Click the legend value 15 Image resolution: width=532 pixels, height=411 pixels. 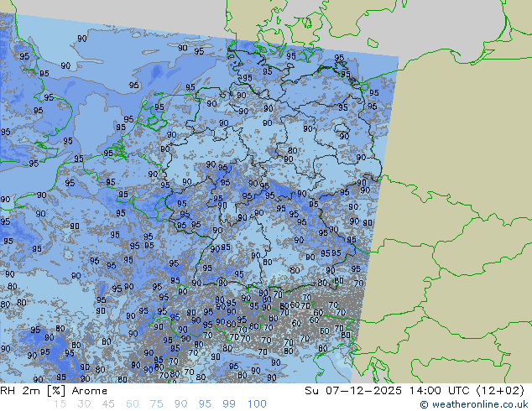60,404
